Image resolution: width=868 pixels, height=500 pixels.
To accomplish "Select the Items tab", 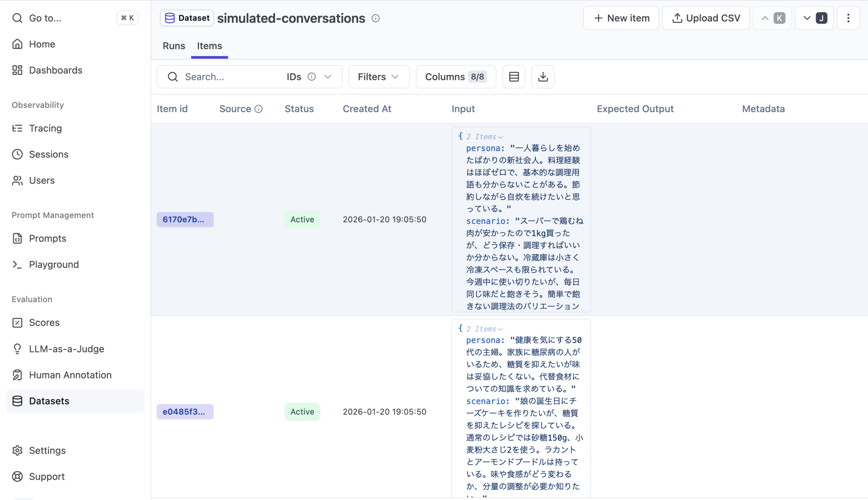I will (x=209, y=46).
